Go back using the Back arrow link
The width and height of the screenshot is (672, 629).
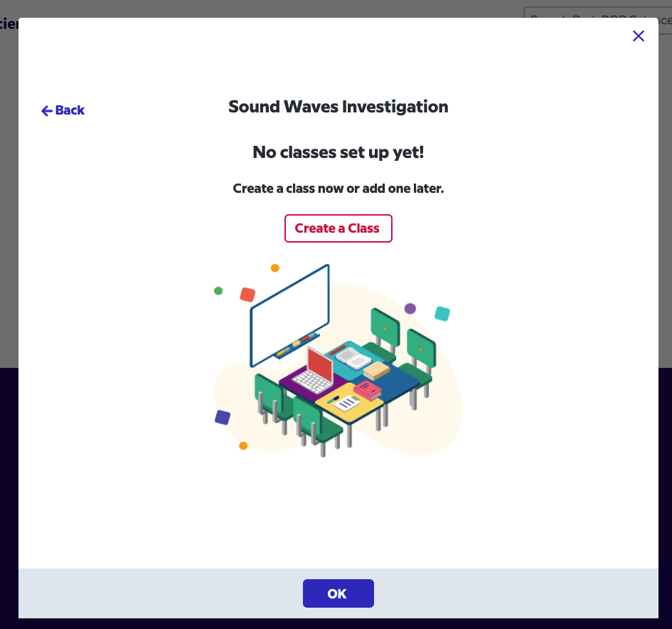pos(63,110)
